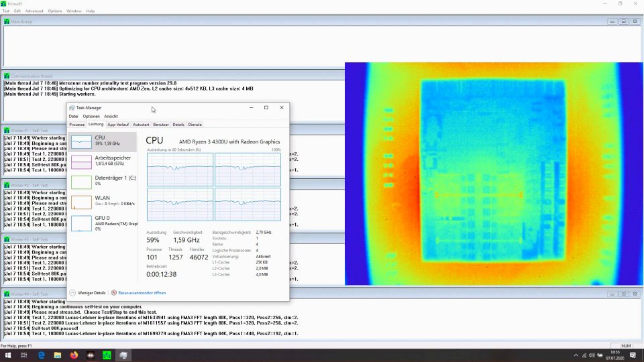Open the Details tab
Screen dimensions: 644x362
click(178, 125)
